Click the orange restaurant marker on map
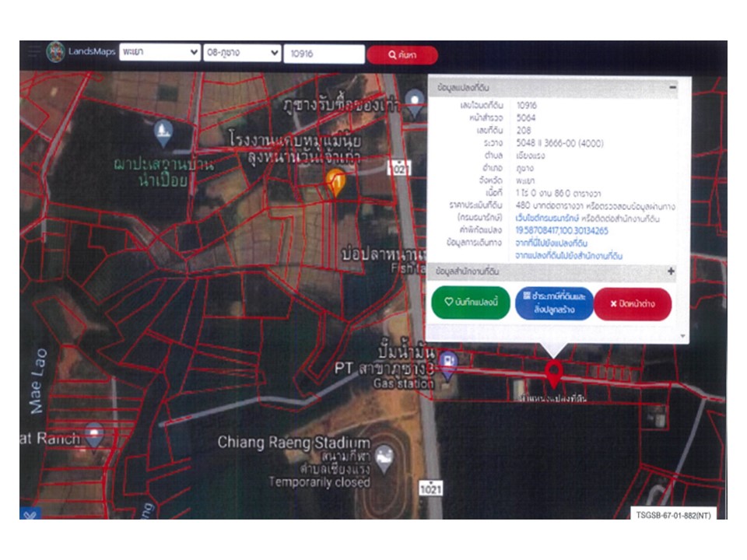 click(x=335, y=181)
